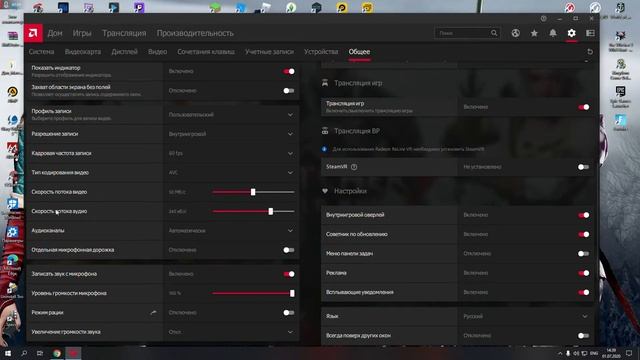Open the web browser globe icon
Image resolution: width=640 pixels, height=360 pixels.
tap(516, 33)
